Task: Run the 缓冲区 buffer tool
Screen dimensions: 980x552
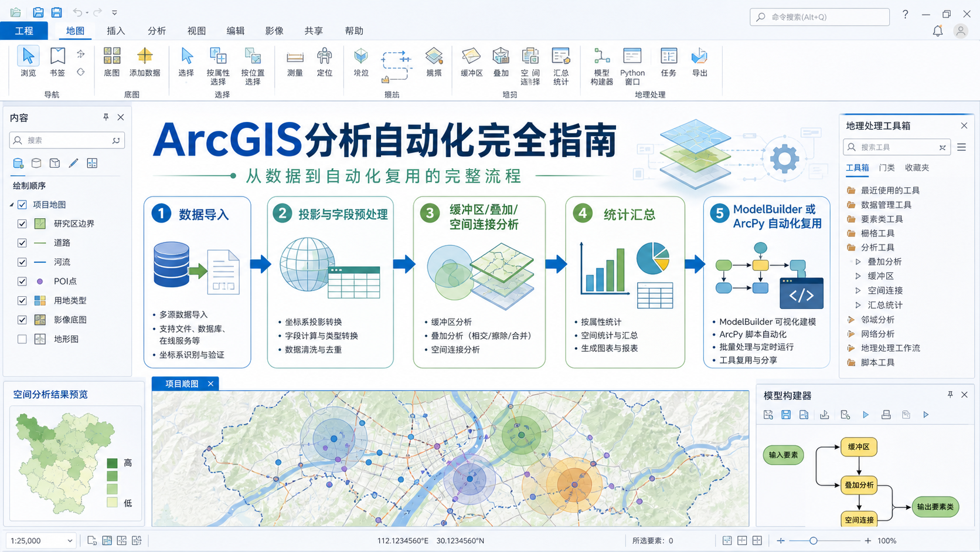Action: coord(471,61)
